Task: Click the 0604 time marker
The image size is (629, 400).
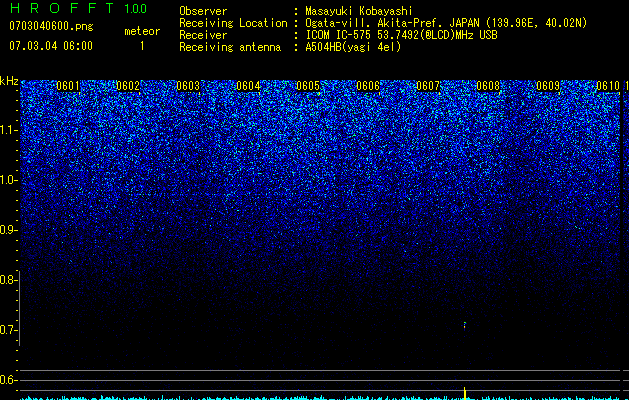Action: [248, 86]
